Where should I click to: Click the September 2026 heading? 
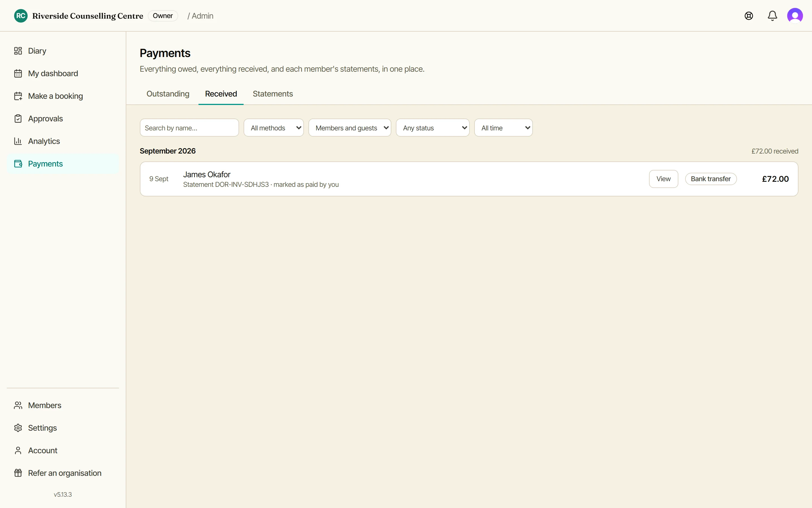tap(168, 151)
